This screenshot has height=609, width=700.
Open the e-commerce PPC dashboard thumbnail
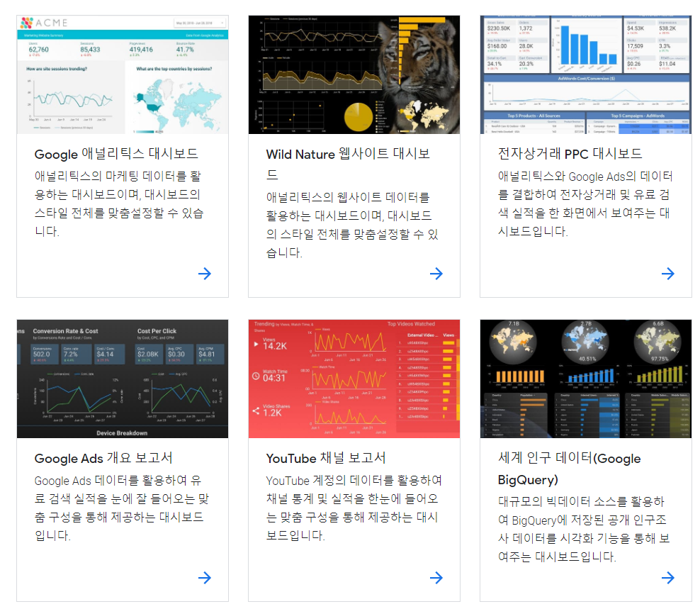(586, 74)
